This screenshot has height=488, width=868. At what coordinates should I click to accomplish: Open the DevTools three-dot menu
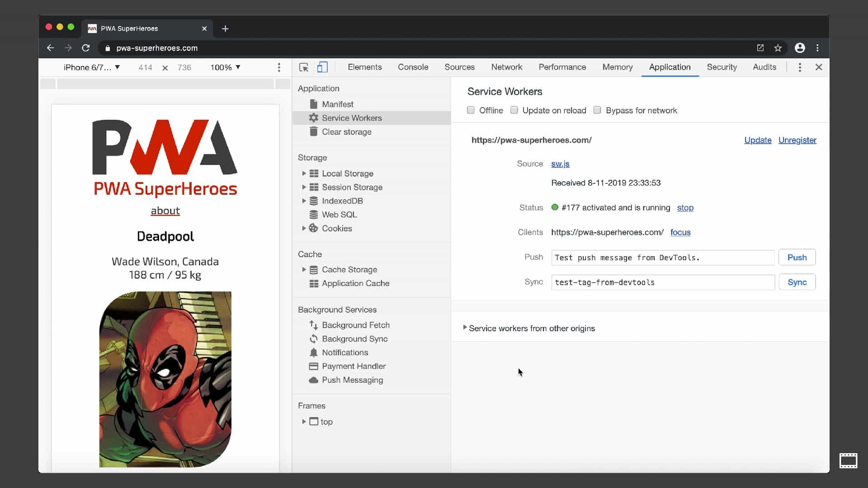(799, 67)
